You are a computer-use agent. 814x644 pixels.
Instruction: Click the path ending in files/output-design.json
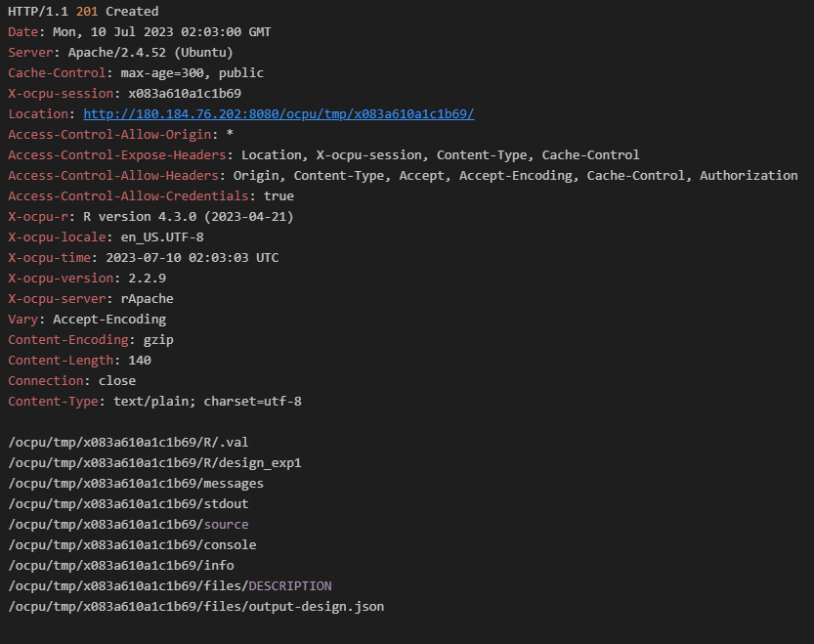coord(196,607)
